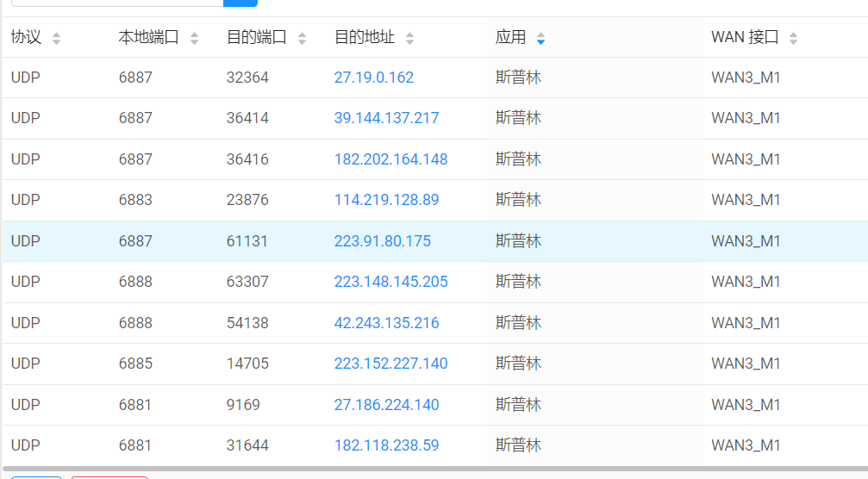Click the 114.219.128.89 link
The width and height of the screenshot is (868, 479).
386,200
